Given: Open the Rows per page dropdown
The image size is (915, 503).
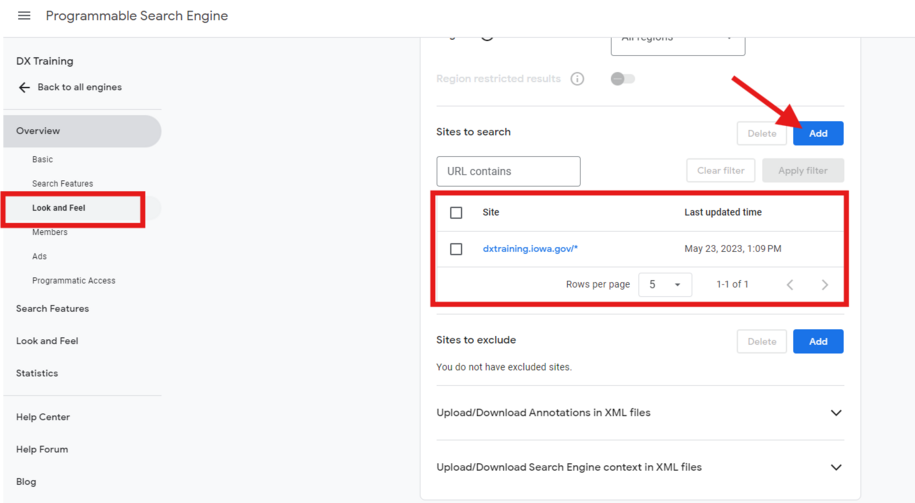Looking at the screenshot, I should click(x=665, y=285).
